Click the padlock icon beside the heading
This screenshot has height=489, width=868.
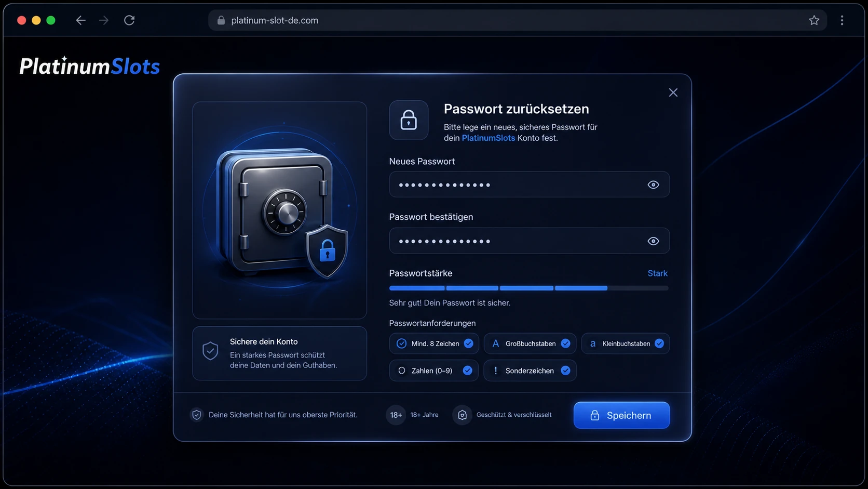click(409, 120)
